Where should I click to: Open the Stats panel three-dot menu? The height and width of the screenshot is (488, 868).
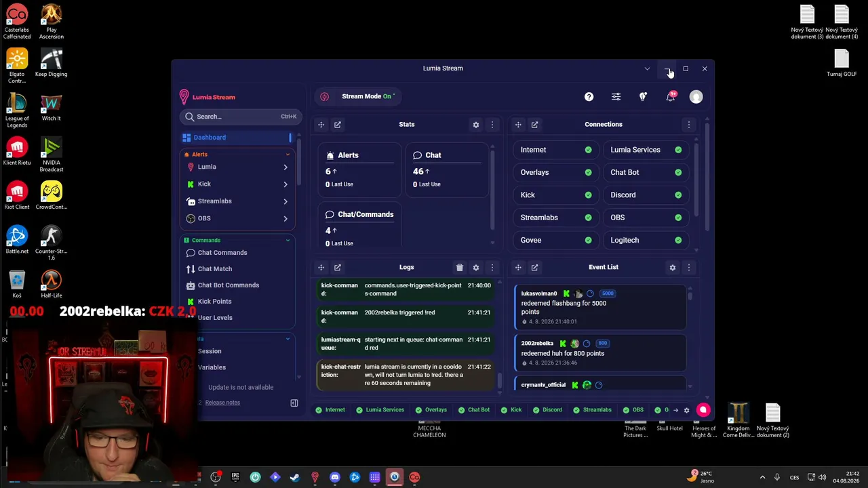point(492,125)
